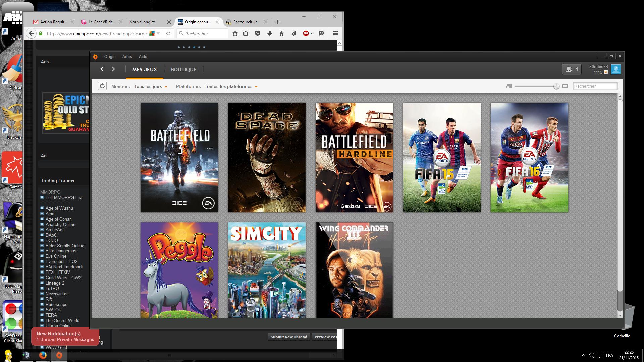Expand the Toutes les plateformes dropdown
Image resolution: width=644 pixels, height=362 pixels.
click(231, 86)
